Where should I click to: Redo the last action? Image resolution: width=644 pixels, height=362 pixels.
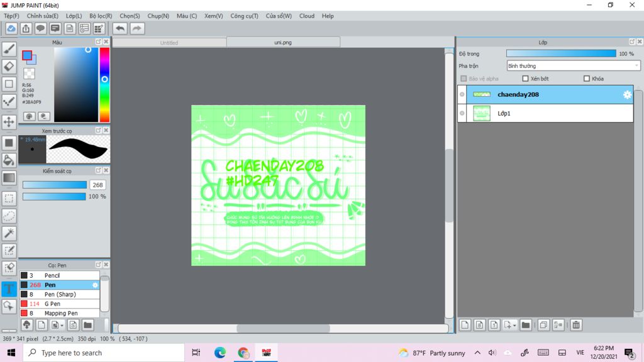pos(137,28)
